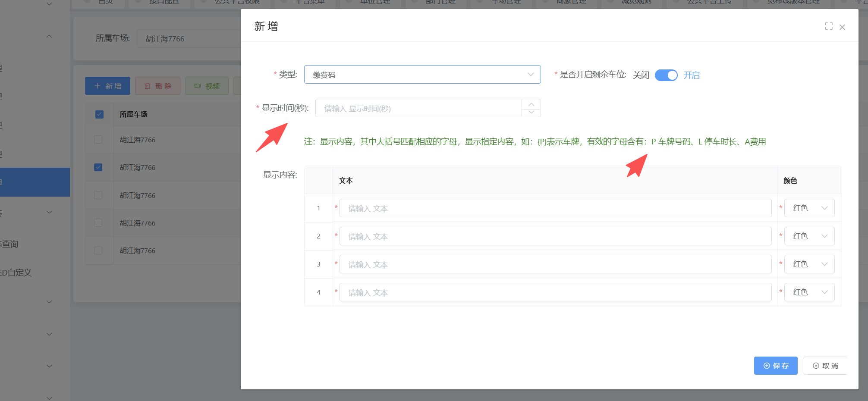868x401 pixels.
Task: Click the green 视频 button in the toolbar
Action: tap(207, 86)
